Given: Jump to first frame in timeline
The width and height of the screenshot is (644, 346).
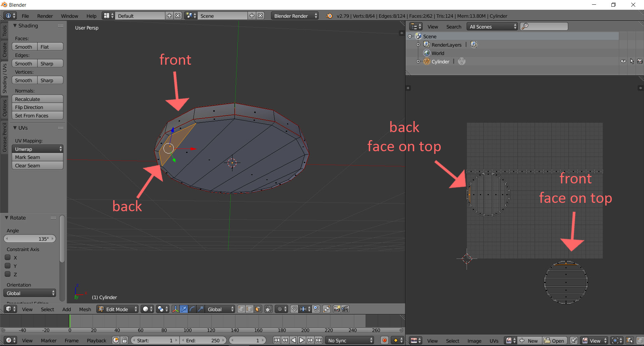Looking at the screenshot, I should [x=277, y=340].
